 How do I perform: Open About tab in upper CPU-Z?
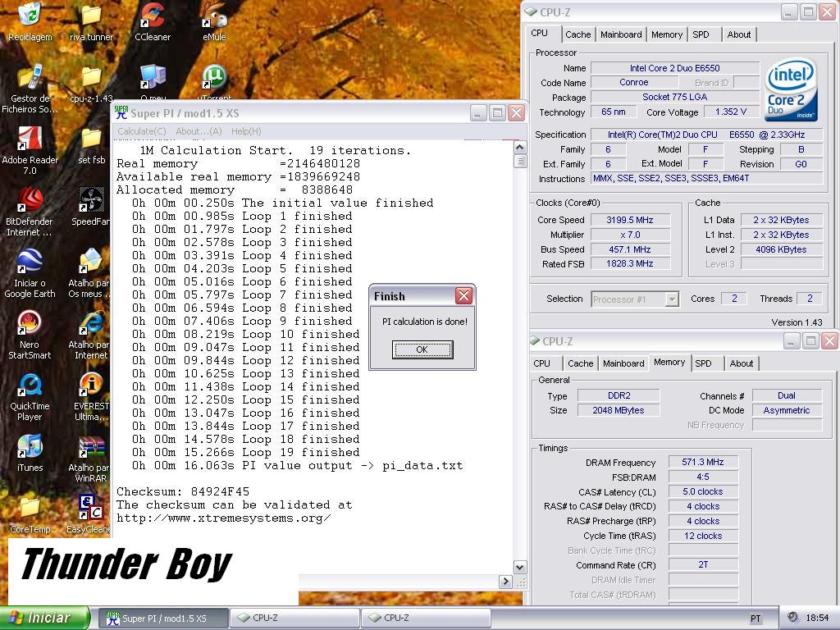pyautogui.click(x=739, y=34)
